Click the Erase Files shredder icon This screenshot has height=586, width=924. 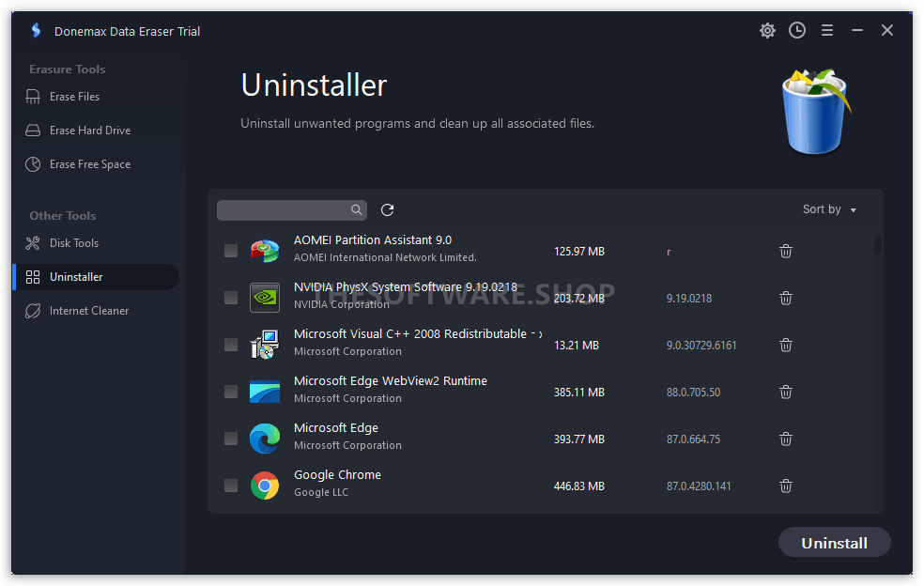[33, 97]
